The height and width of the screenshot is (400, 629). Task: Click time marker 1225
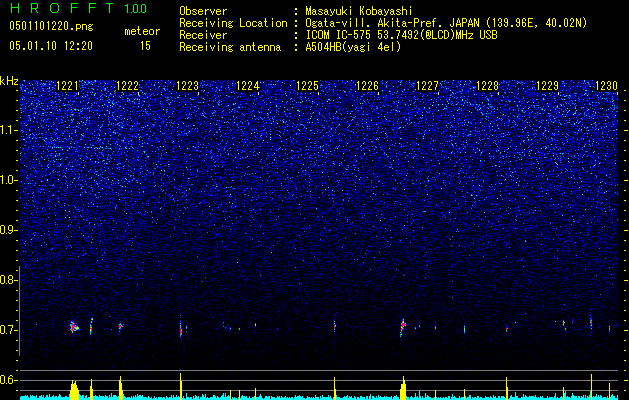click(x=308, y=86)
